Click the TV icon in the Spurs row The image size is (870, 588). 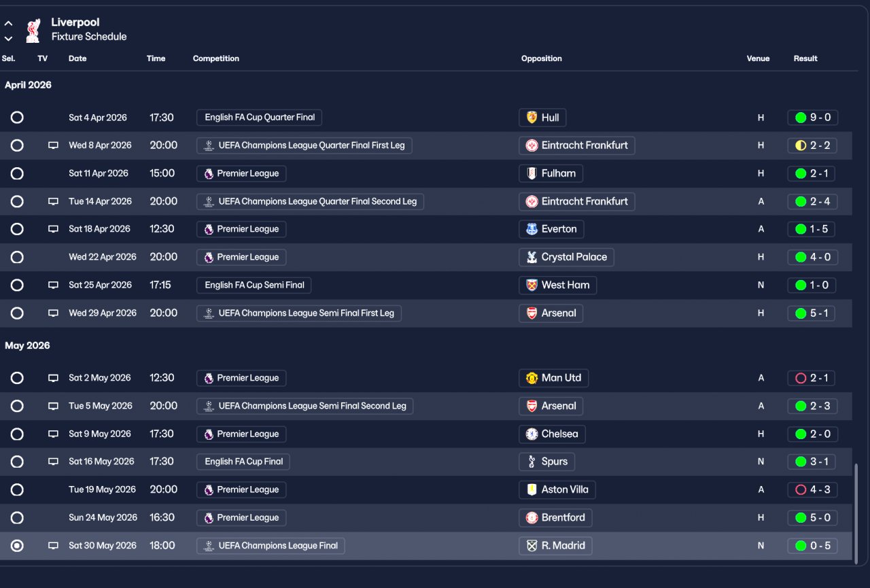point(53,462)
